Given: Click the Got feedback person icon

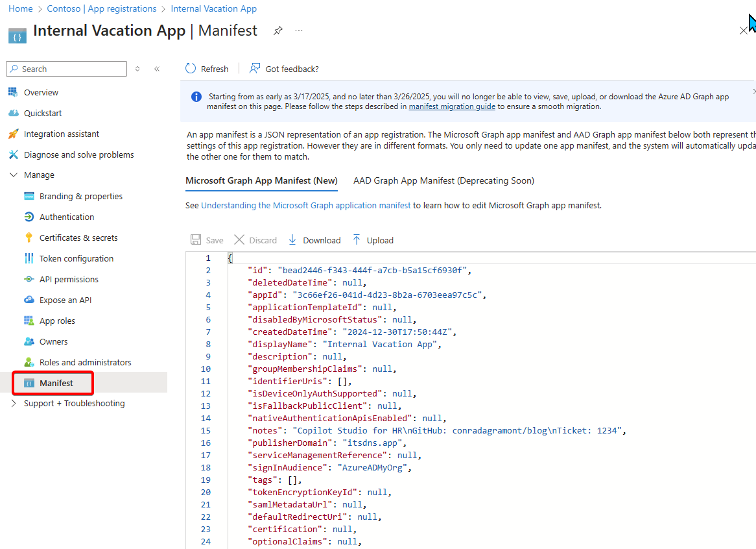Looking at the screenshot, I should pyautogui.click(x=255, y=69).
